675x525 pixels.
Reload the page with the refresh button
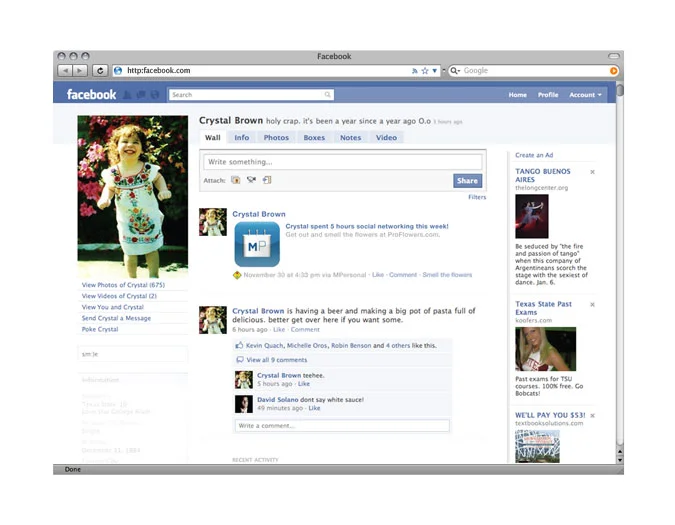[x=100, y=71]
